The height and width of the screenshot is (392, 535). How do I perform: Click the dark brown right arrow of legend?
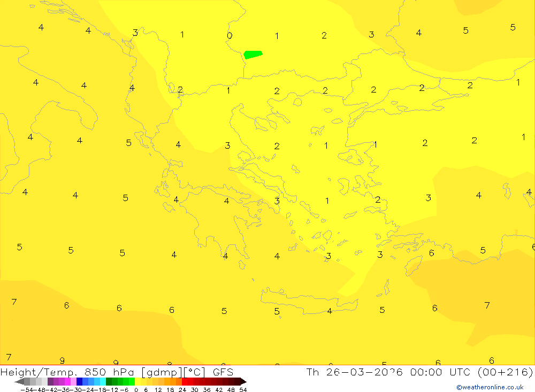pos(243,382)
